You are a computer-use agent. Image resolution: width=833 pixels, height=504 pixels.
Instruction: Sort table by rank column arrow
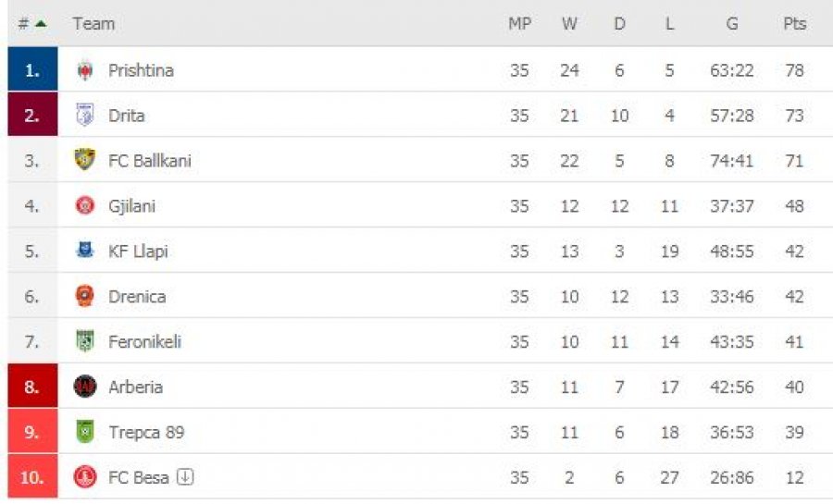click(41, 23)
